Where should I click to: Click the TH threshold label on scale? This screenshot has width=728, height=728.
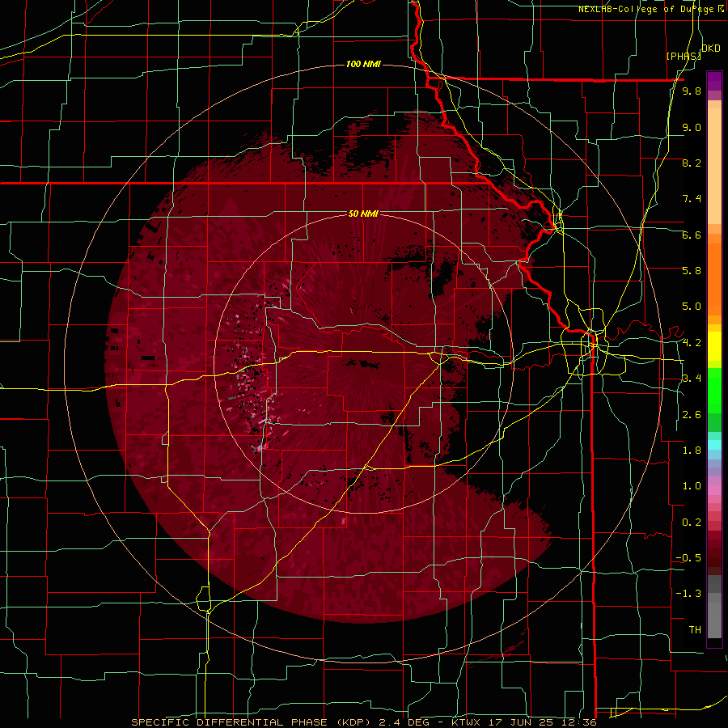(695, 630)
